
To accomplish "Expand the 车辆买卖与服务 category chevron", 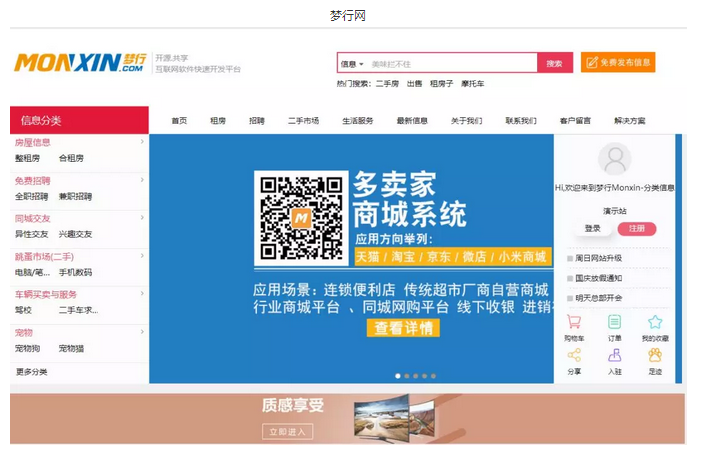I will pyautogui.click(x=142, y=294).
